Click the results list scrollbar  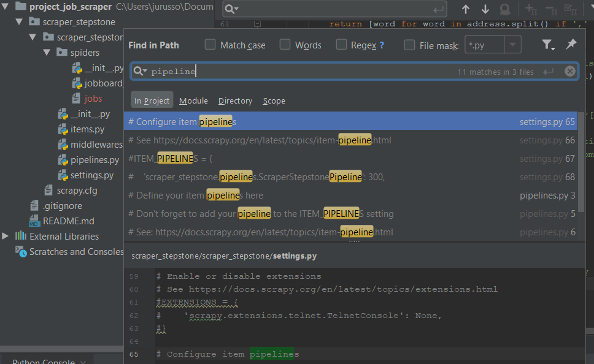pos(581,162)
